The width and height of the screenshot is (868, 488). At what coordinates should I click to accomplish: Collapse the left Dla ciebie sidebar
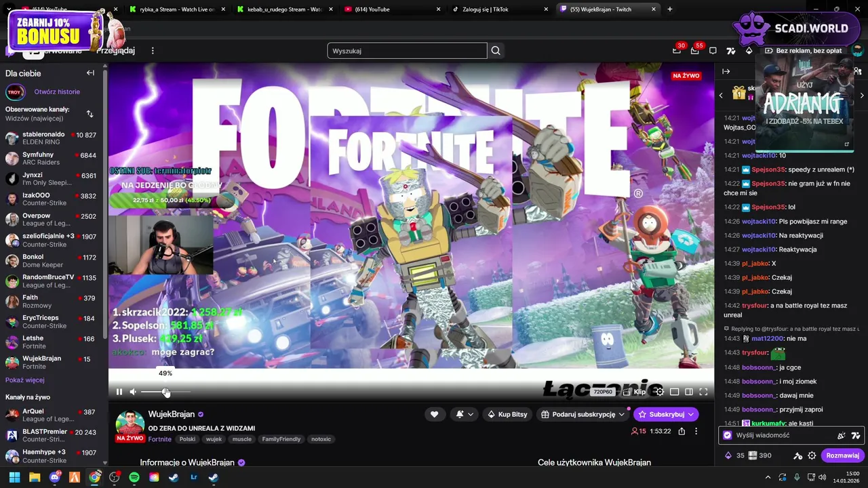click(x=90, y=73)
